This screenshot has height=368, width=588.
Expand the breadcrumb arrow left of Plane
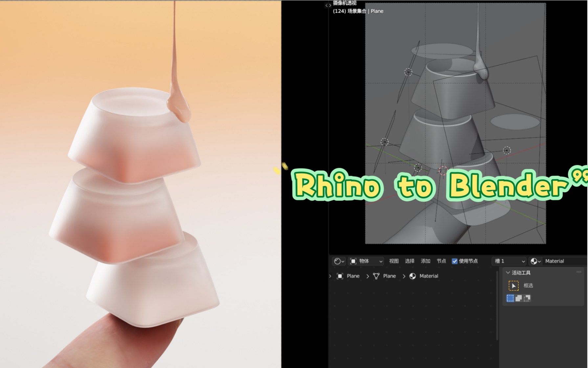[330, 276]
